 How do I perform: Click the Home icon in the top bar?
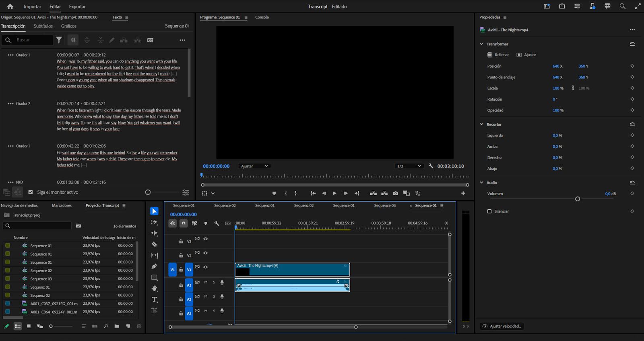tap(10, 6)
